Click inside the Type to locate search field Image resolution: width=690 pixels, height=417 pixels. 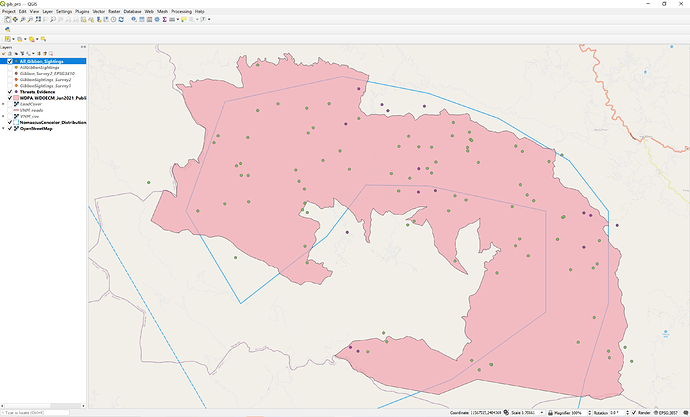(35, 413)
